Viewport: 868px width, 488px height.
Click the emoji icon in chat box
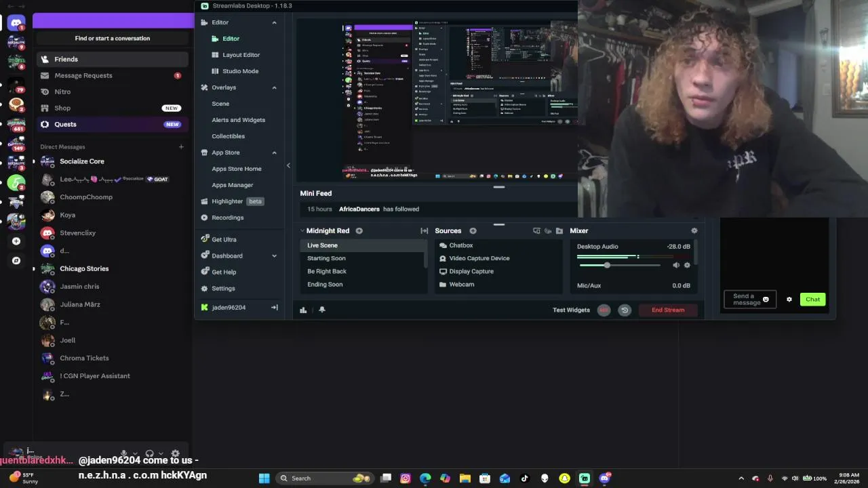(x=766, y=300)
